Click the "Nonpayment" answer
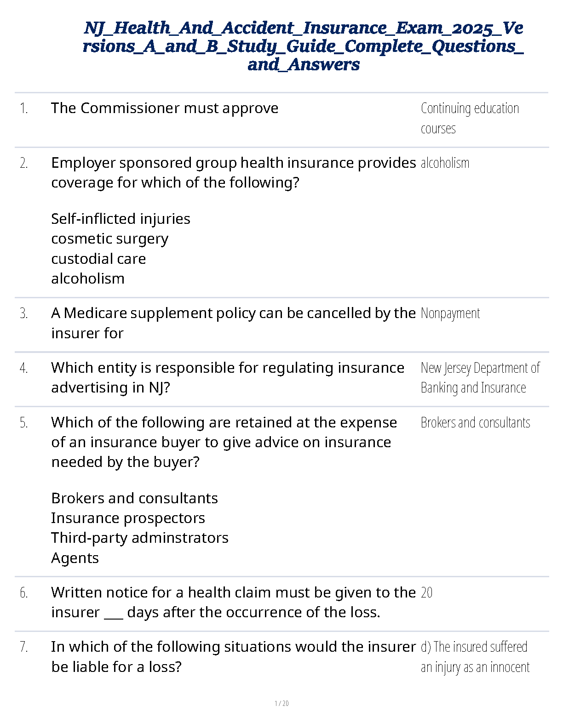 pos(450,313)
